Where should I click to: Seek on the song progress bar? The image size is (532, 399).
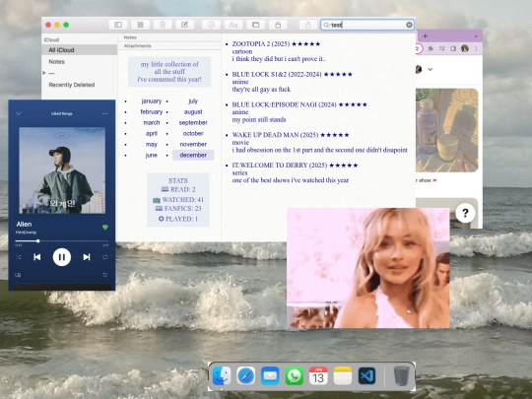tap(61, 241)
